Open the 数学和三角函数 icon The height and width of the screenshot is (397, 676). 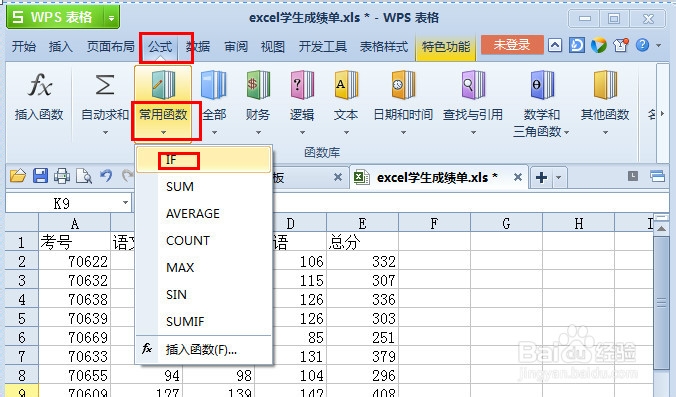click(541, 85)
